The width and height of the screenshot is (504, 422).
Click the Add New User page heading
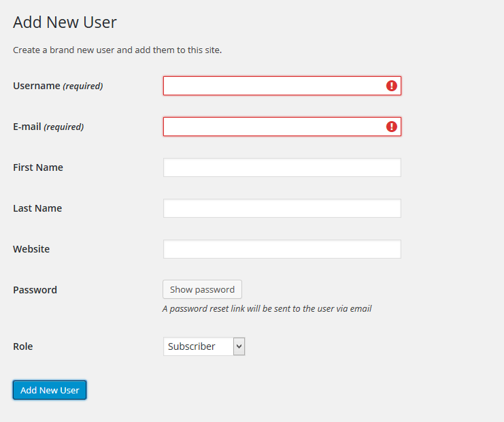pyautogui.click(x=65, y=22)
